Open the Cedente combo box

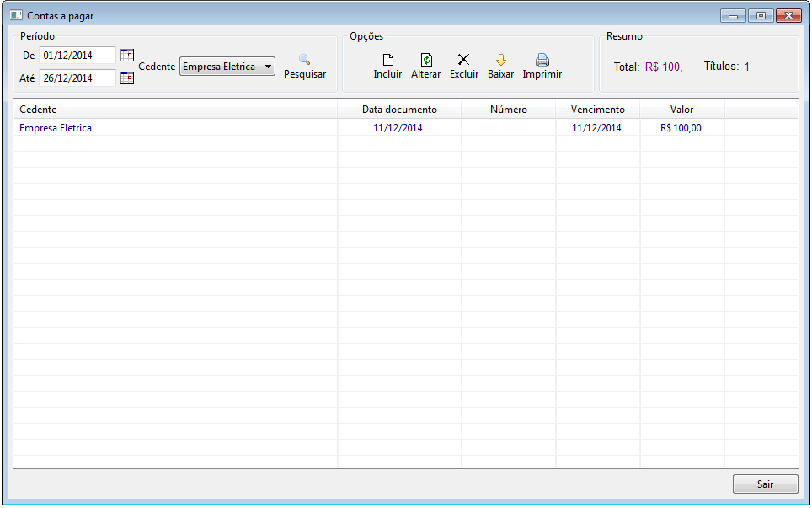point(227,67)
